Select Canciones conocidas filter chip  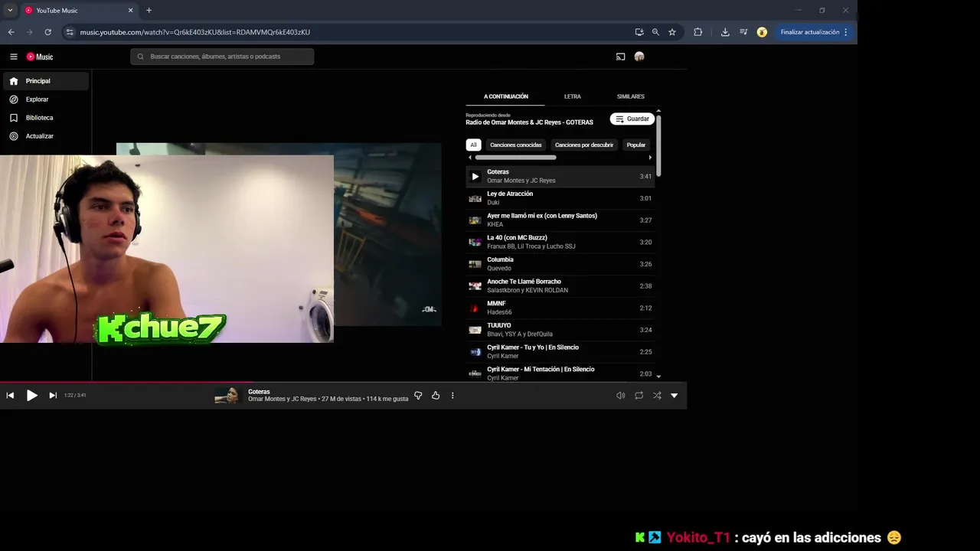516,145
